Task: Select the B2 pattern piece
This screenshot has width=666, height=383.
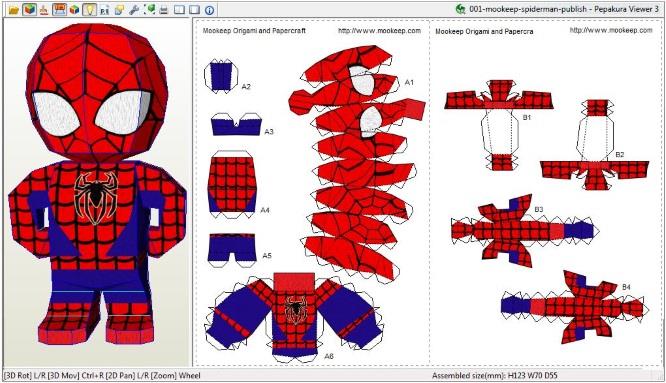Action: 595,144
